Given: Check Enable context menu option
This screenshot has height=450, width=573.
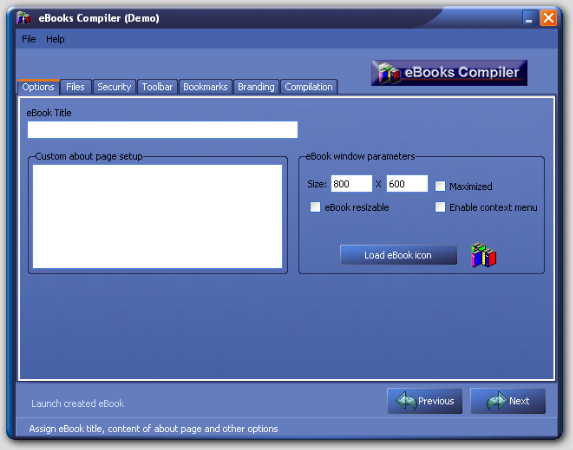Looking at the screenshot, I should [440, 207].
